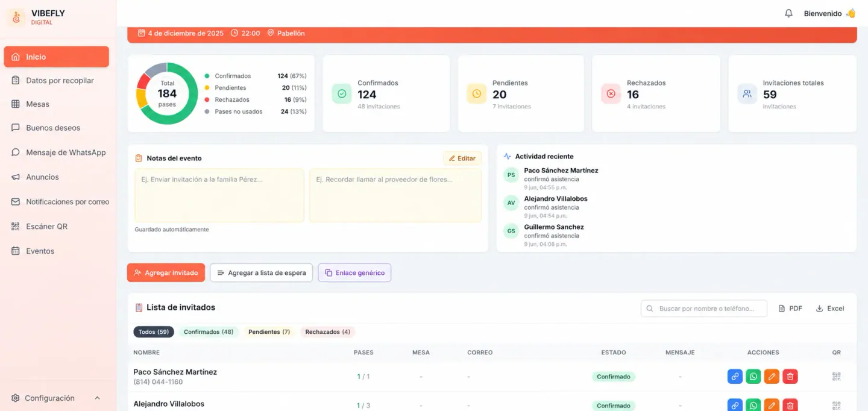Show Rechazados (4) guests
Screen dimensions: 868x411
coord(327,332)
